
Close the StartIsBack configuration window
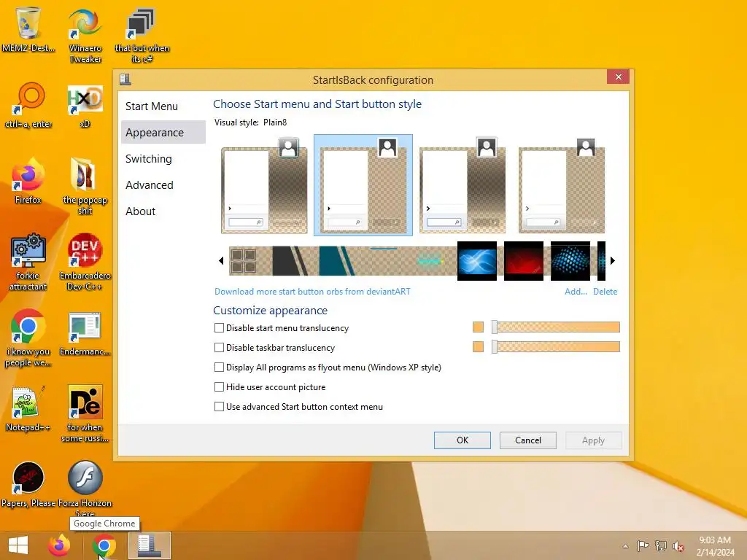(x=619, y=77)
